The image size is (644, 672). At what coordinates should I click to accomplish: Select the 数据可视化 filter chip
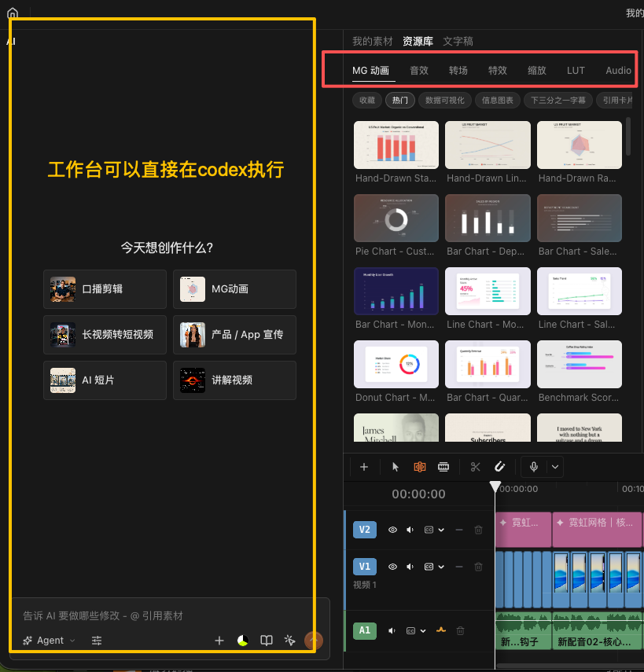point(444,101)
